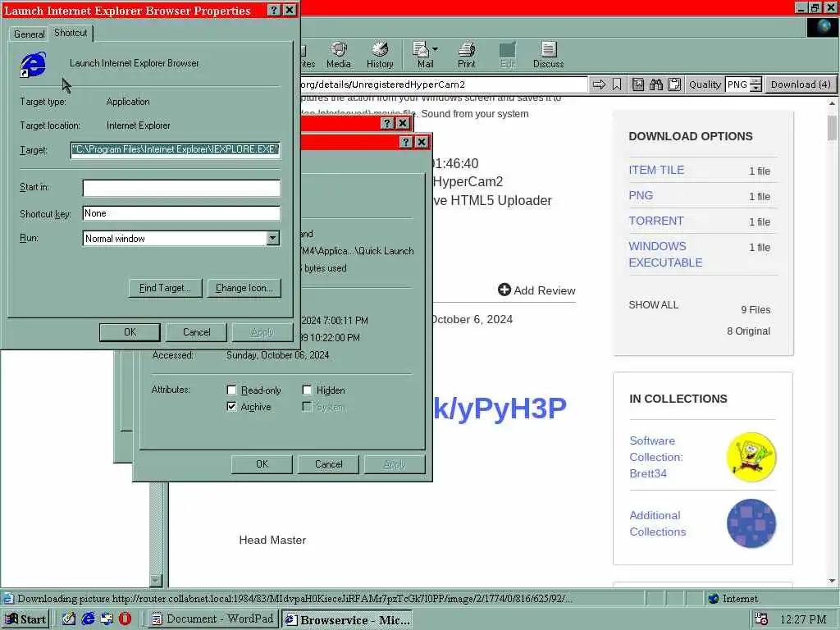The height and width of the screenshot is (630, 840).
Task: Click the screenshot image icon in Browservice bar
Action: [x=638, y=84]
